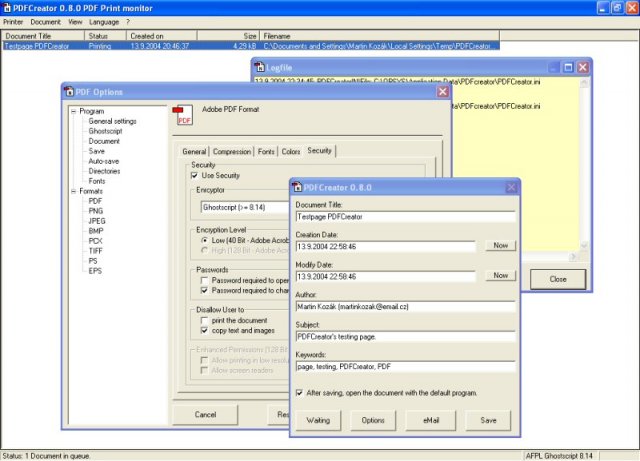Select PNG format in the tree
Screen dimensions: 640x461
pos(96,211)
